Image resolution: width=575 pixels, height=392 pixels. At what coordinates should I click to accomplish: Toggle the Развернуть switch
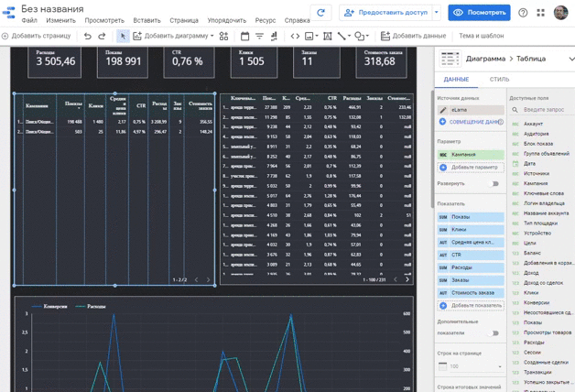[x=495, y=183]
